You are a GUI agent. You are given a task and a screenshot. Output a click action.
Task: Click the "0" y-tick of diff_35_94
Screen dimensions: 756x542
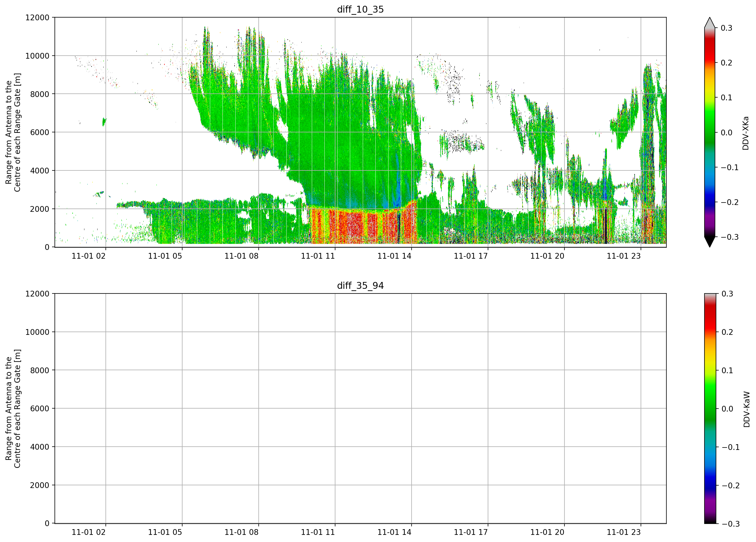47,524
